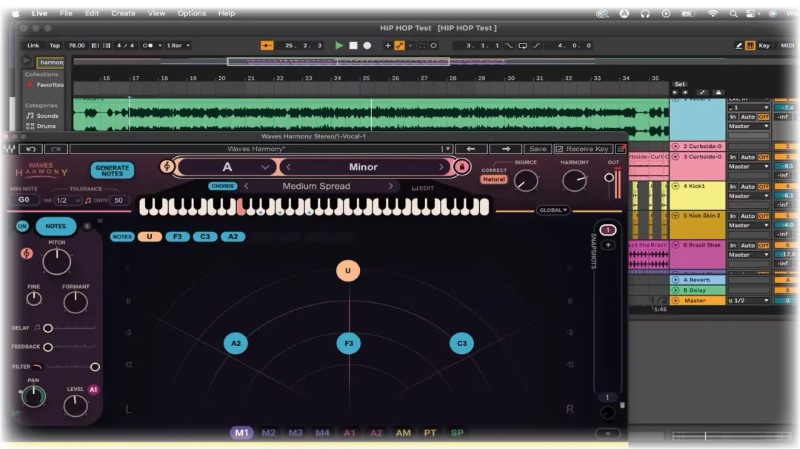Open the View menu
This screenshot has height=449, width=800.
click(156, 13)
